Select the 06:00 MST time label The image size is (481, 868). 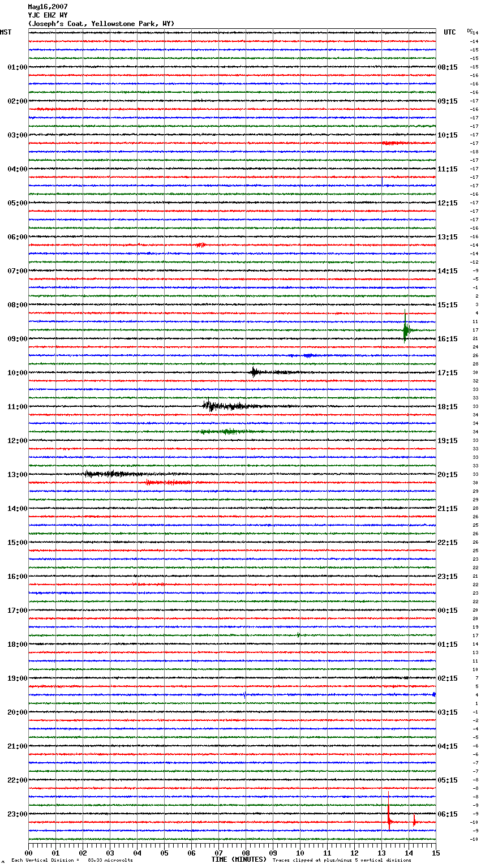17,237
